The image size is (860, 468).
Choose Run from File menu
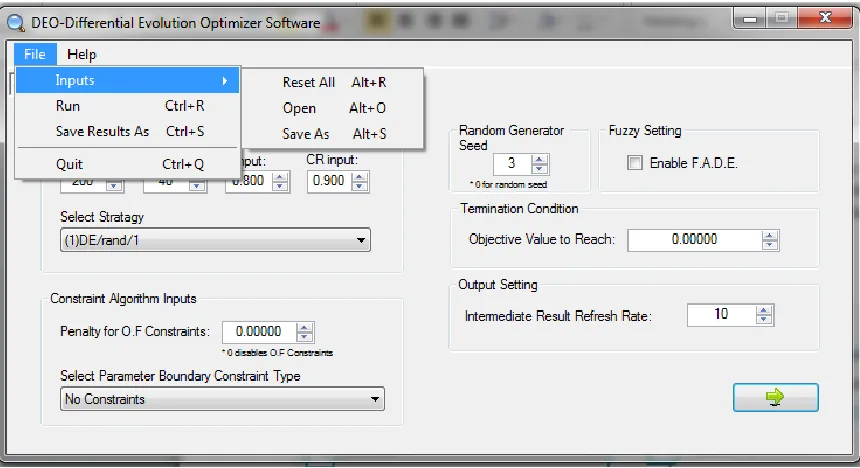[x=127, y=106]
